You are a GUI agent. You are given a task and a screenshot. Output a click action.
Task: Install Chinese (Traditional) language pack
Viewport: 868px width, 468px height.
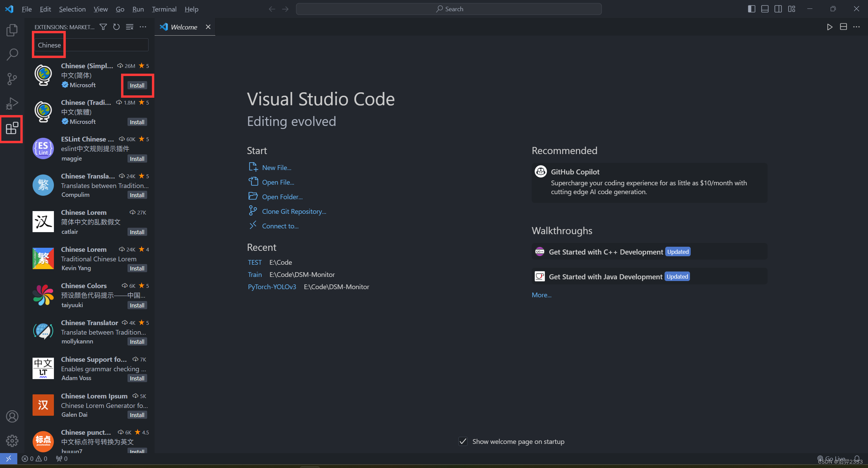coord(137,122)
